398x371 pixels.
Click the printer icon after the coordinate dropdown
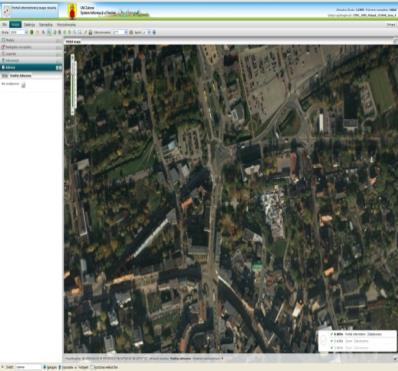pos(131,32)
